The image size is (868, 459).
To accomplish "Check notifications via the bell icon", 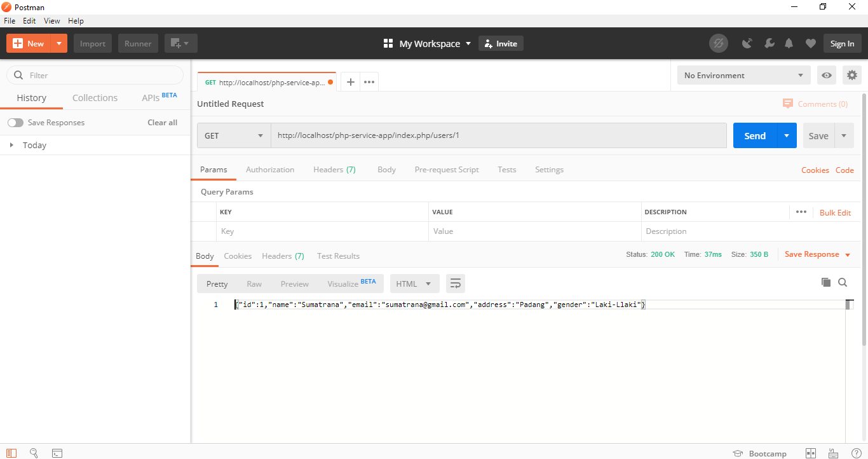I will click(x=789, y=43).
